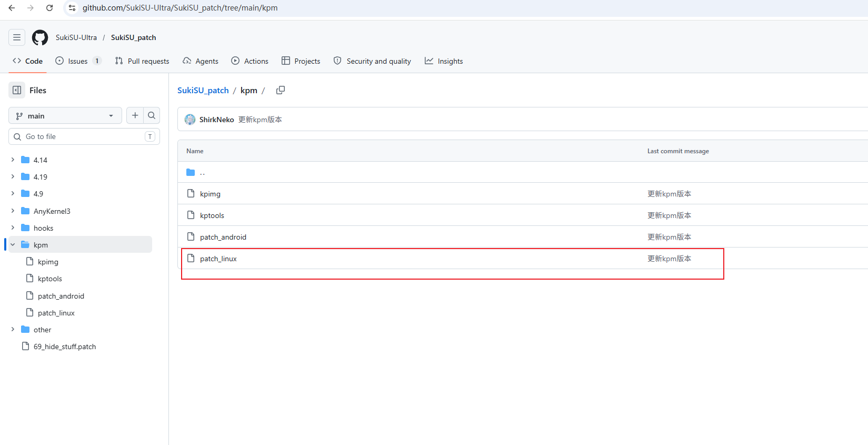Image resolution: width=868 pixels, height=445 pixels.
Task: Open the 4.9 folder in the tree
Action: 38,194
